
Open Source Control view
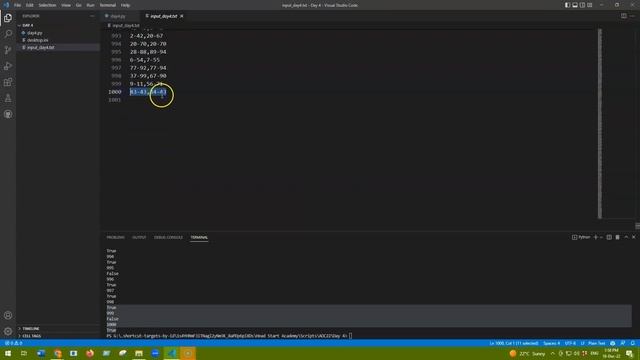point(8,50)
